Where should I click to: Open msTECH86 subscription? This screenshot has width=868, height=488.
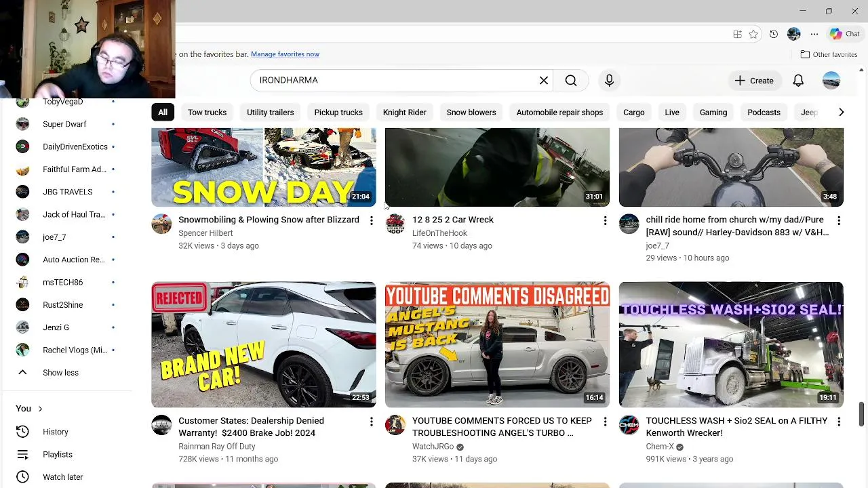[x=66, y=282]
